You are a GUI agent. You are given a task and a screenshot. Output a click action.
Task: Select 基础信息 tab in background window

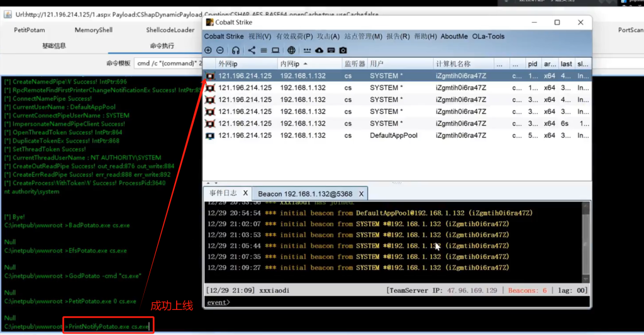[x=54, y=45]
